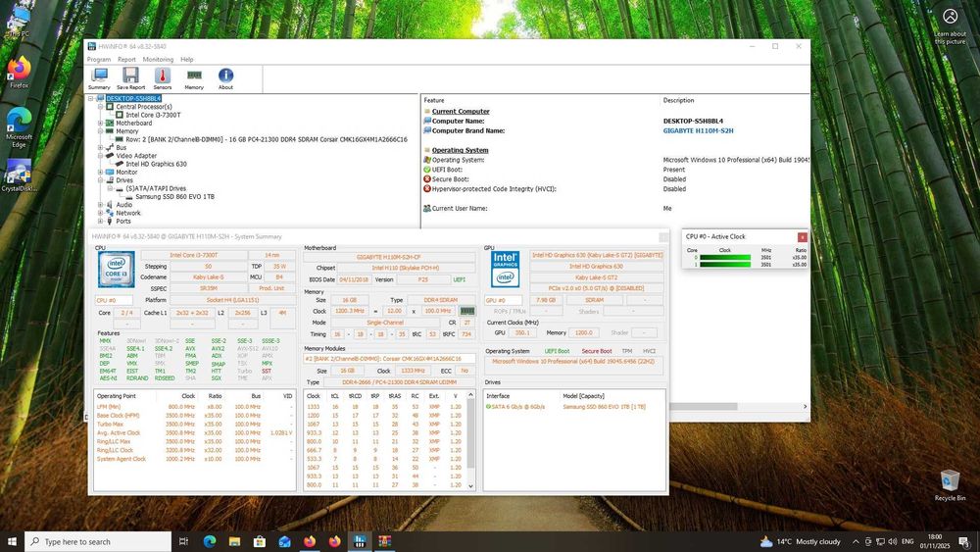Show hidden system tray icons
The image size is (980, 552).
[x=856, y=541]
